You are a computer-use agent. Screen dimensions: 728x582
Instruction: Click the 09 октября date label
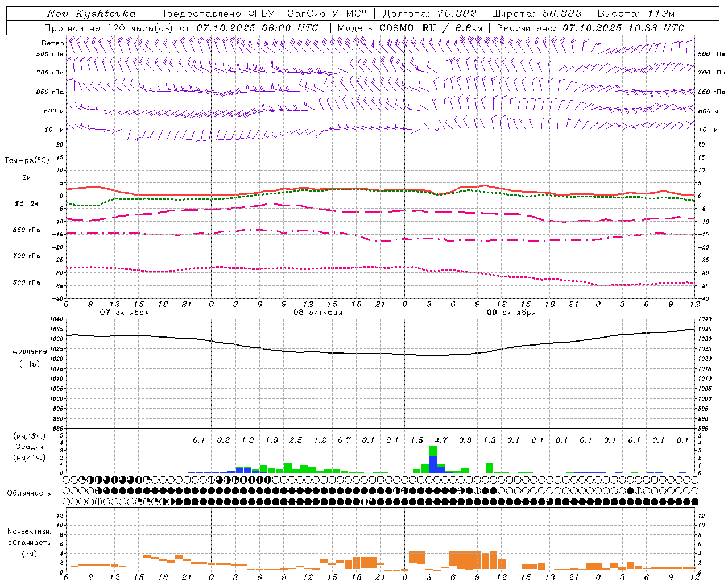(x=511, y=313)
